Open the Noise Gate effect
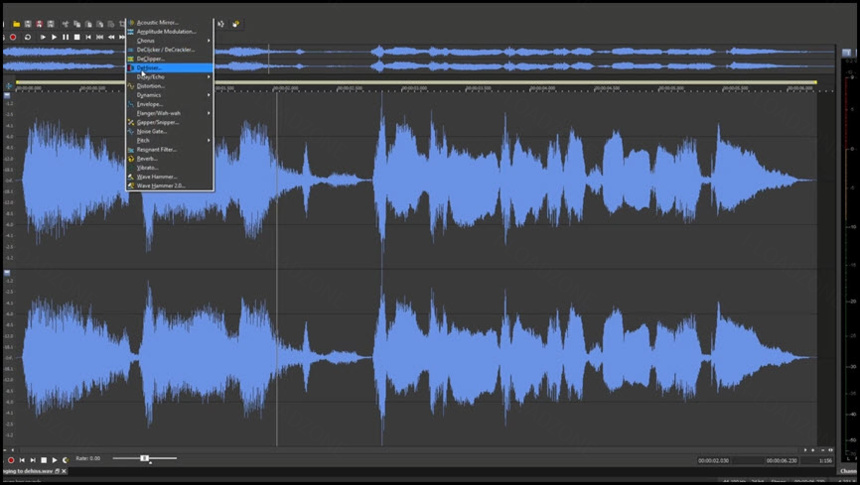Image resolution: width=860 pixels, height=485 pixels. [x=170, y=132]
